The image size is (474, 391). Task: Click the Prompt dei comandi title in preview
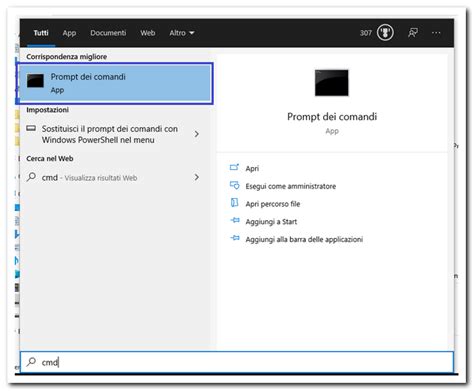point(332,117)
